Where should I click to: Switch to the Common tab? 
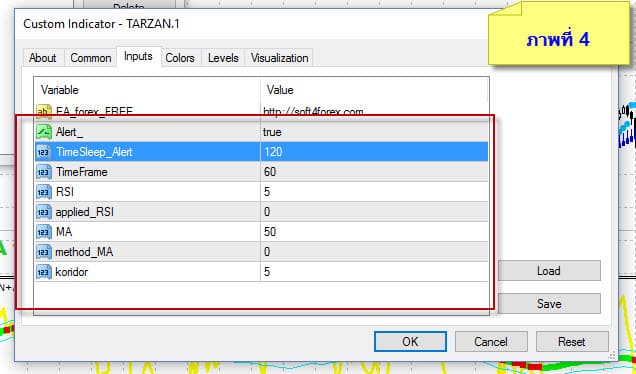(91, 58)
